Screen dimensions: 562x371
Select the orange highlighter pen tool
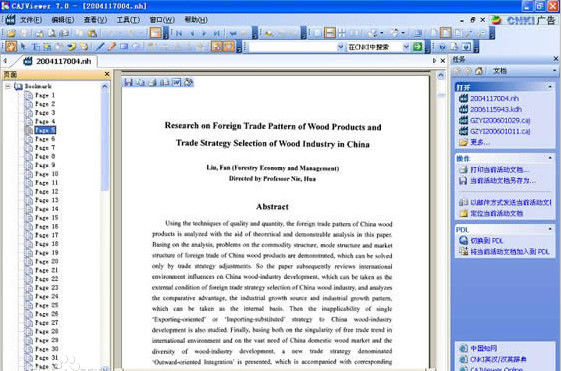tap(112, 47)
